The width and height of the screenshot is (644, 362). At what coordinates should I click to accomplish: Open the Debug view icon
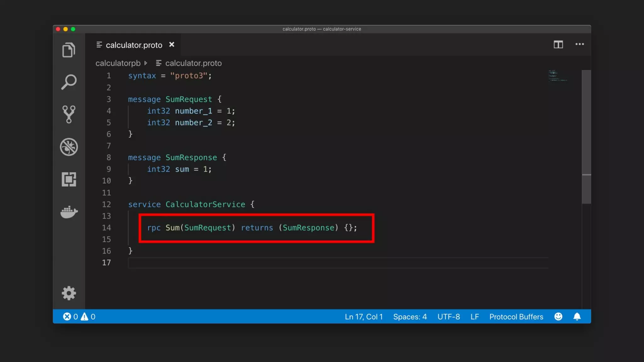pyautogui.click(x=69, y=147)
